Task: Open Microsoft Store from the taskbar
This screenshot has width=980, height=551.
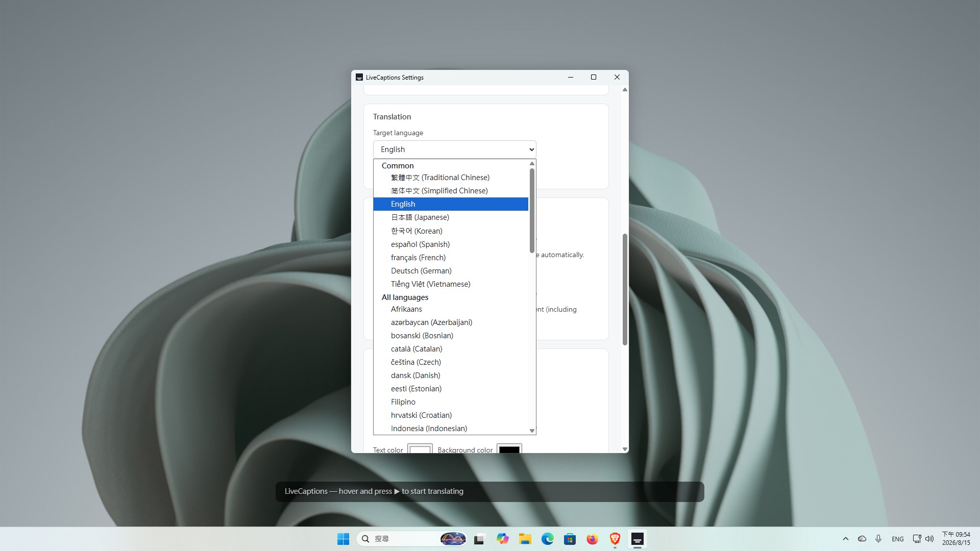Action: 570,539
